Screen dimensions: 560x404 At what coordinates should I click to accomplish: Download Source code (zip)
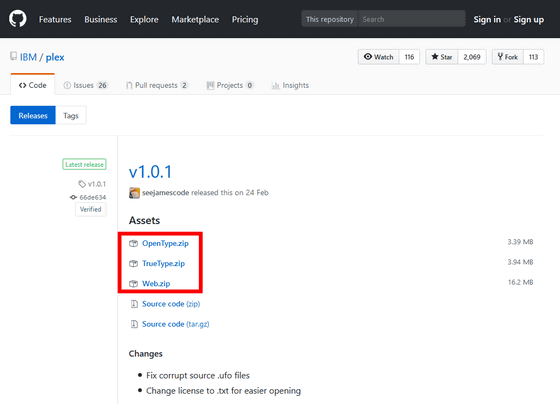[171, 304]
